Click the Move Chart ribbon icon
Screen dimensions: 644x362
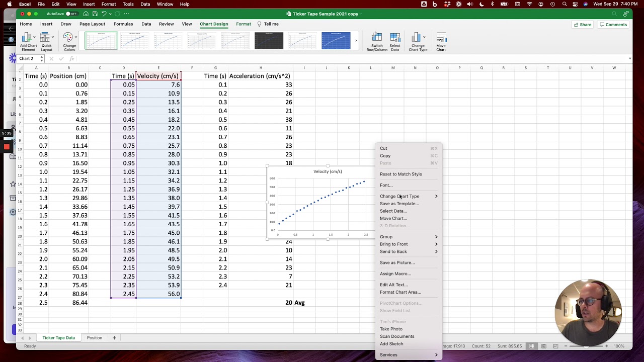click(x=441, y=37)
